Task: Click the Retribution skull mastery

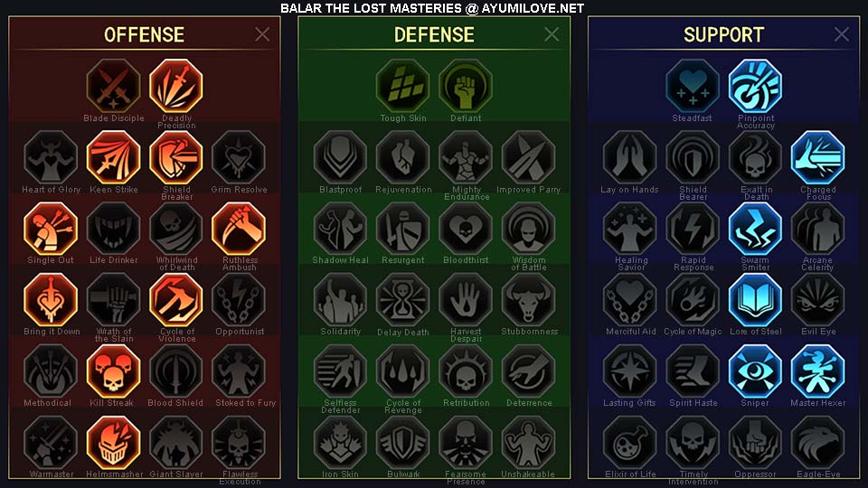Action: (x=466, y=371)
